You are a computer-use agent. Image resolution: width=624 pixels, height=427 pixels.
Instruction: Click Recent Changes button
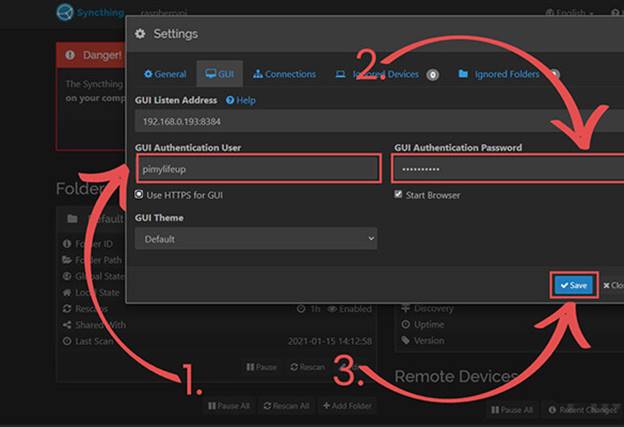tap(583, 410)
